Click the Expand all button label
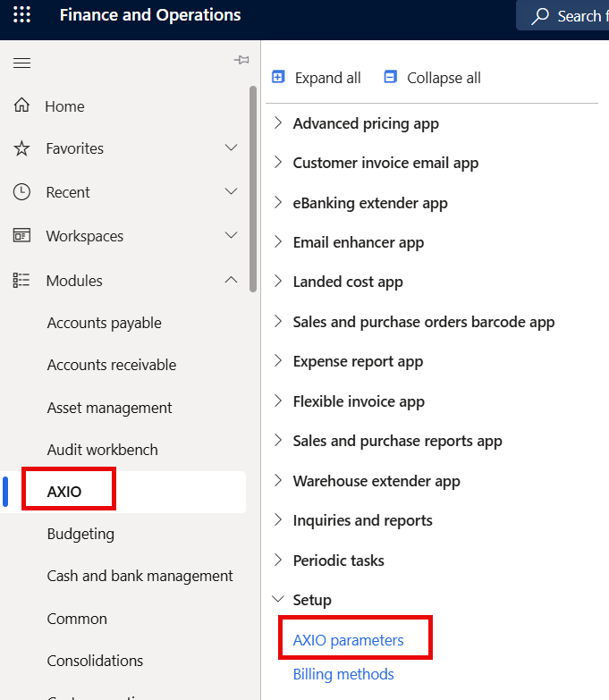The image size is (609, 700). click(x=327, y=78)
